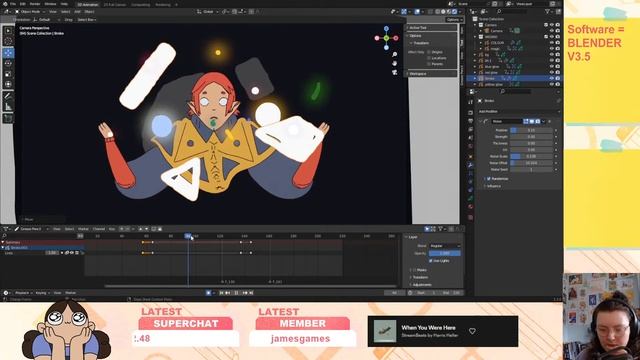Select the Annotate tool
The height and width of the screenshot is (360, 640).
(8, 96)
